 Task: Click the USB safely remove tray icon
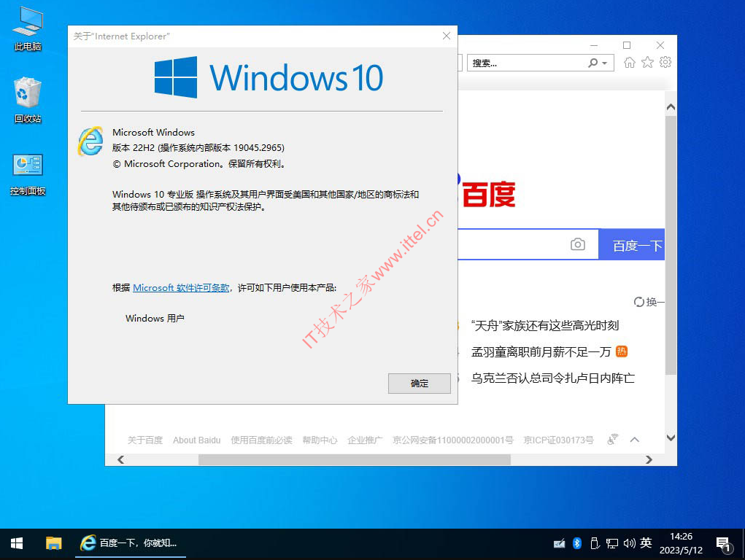[595, 543]
